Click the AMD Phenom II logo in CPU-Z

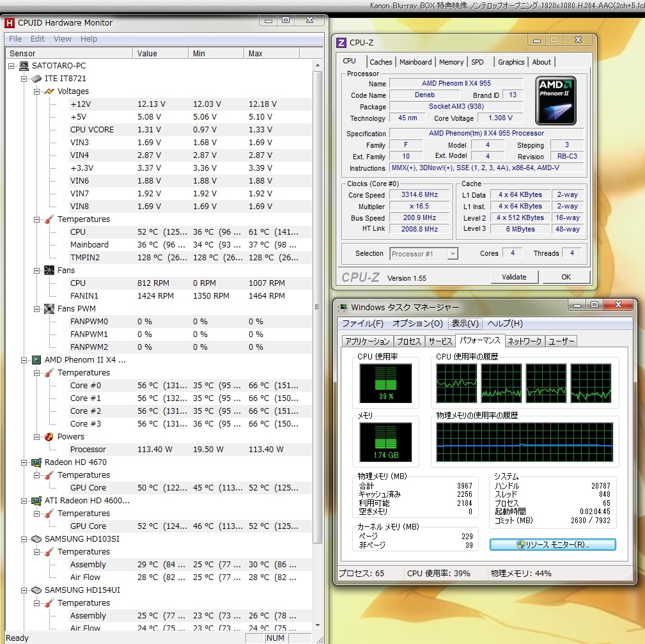555,100
